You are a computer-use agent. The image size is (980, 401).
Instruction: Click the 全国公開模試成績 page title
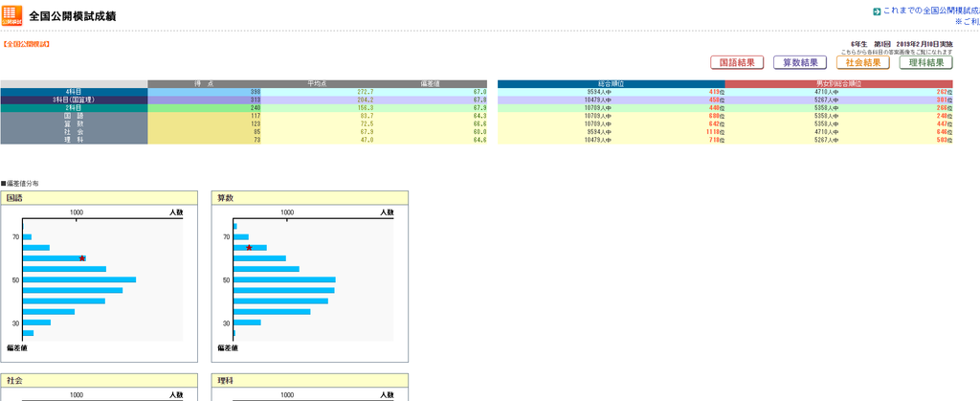point(73,16)
